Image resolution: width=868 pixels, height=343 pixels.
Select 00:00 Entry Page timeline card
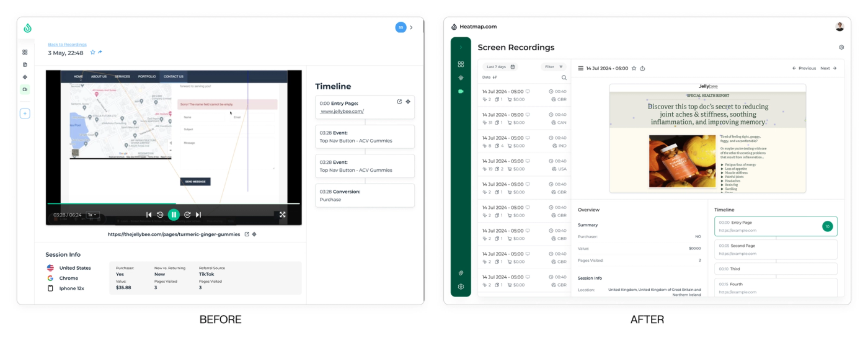click(776, 226)
